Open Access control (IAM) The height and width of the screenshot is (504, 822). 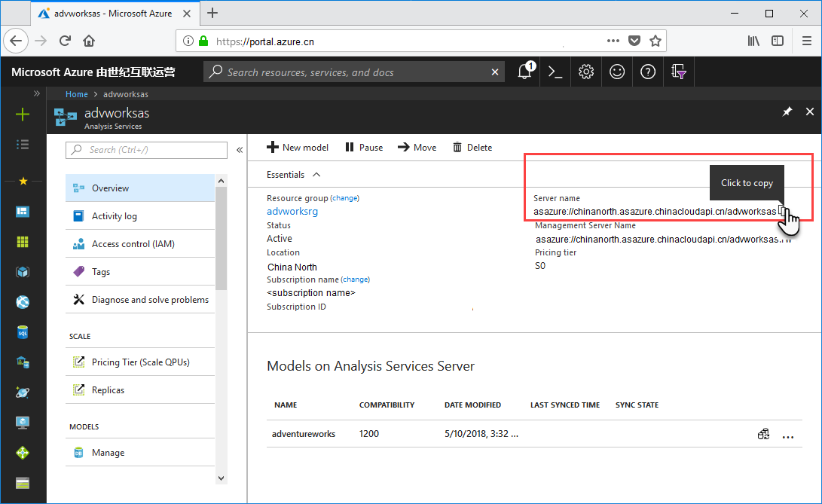click(x=140, y=244)
